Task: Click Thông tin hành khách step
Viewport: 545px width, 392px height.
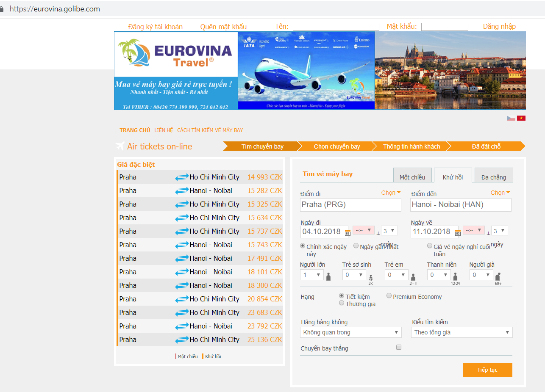Action: coord(412,146)
